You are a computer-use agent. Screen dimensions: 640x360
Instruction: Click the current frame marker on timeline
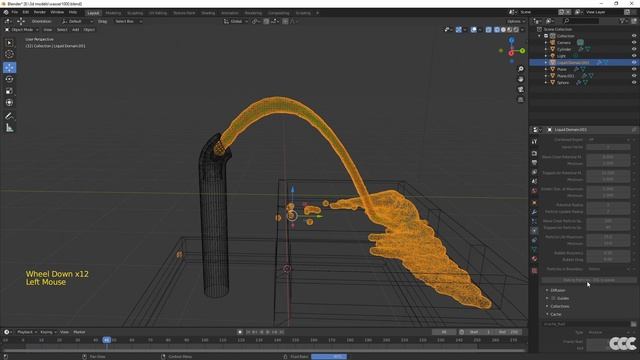click(107, 340)
